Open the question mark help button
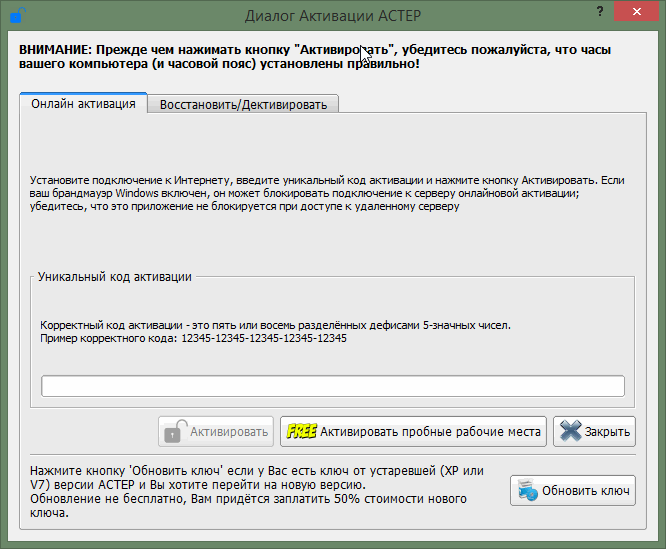Viewport: 666px width, 549px height. [600, 11]
